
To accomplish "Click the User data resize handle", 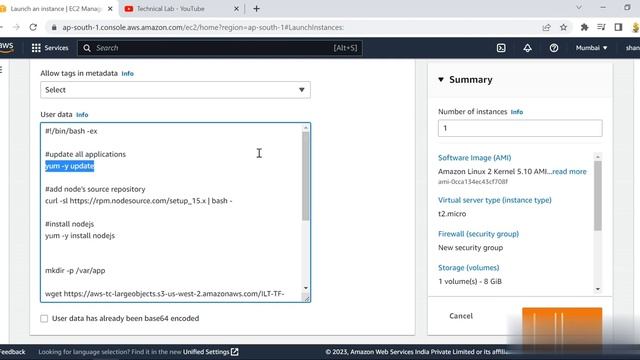I will (x=307, y=298).
